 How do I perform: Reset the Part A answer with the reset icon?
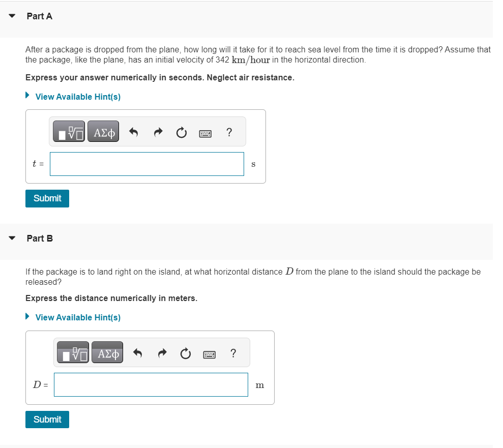pyautogui.click(x=182, y=131)
